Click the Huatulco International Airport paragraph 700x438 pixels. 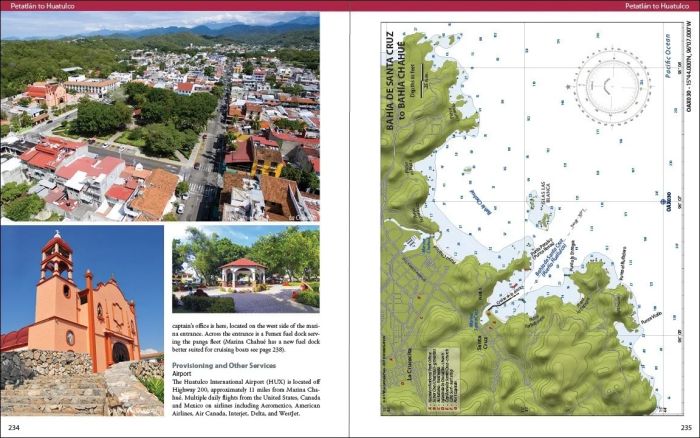click(x=245, y=398)
